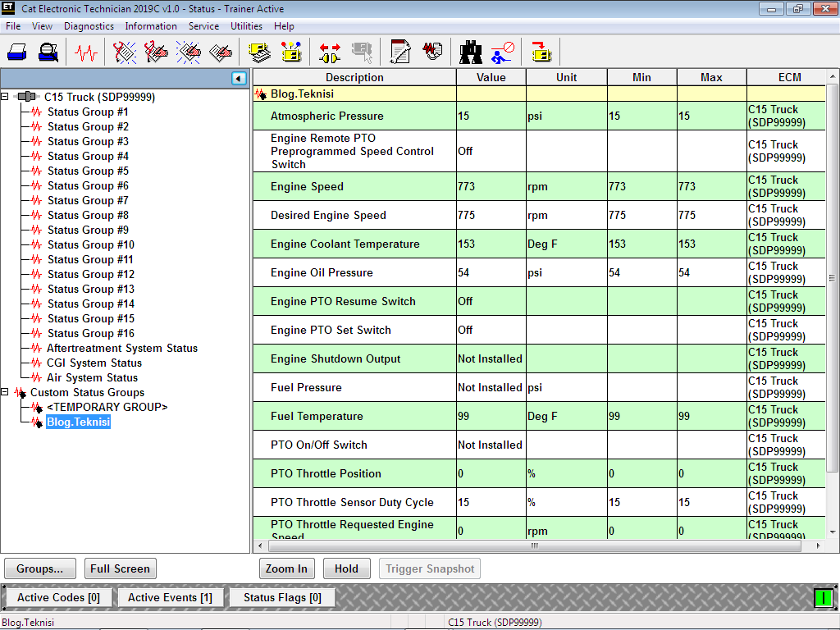Open the Events list toolbar icon
This screenshot has width=840, height=630.
click(188, 51)
